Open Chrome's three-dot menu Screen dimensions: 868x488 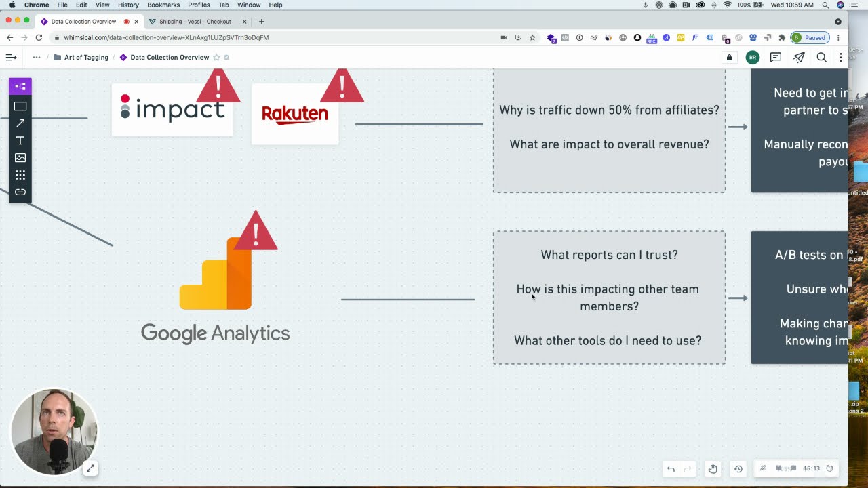click(839, 37)
